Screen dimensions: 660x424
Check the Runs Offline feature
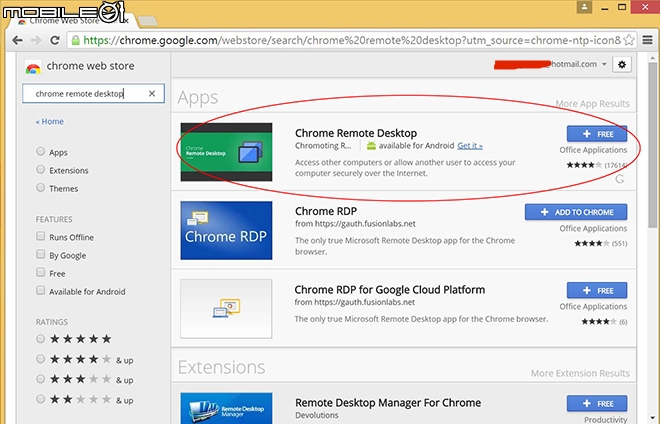click(40, 236)
